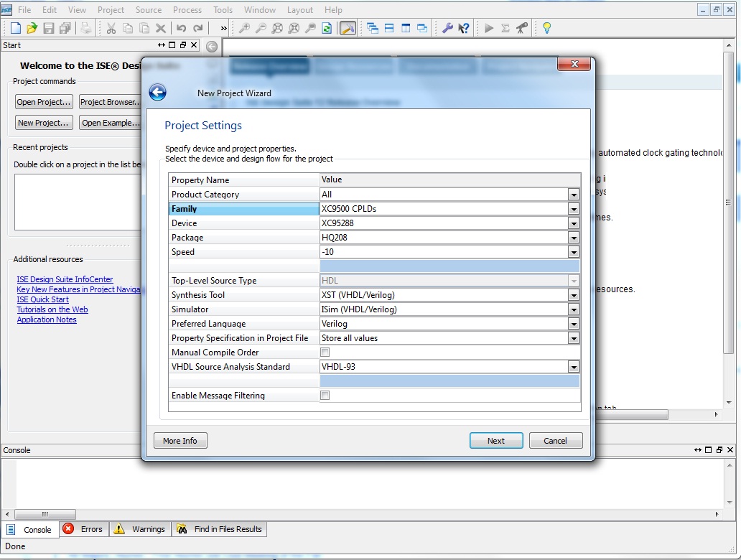
Task: Tick the Manual Compile Order checkbox
Action: pos(325,352)
